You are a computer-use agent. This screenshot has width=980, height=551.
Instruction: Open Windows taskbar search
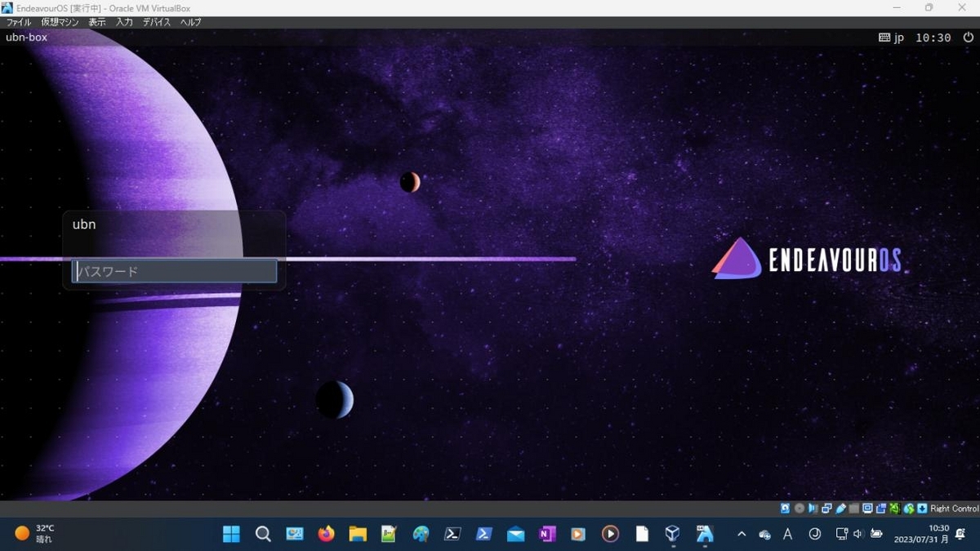click(263, 534)
